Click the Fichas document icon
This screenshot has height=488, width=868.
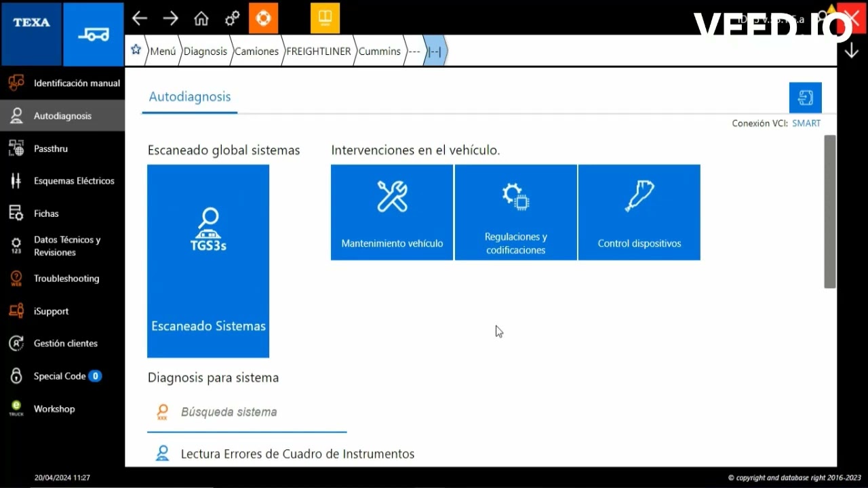pos(16,213)
